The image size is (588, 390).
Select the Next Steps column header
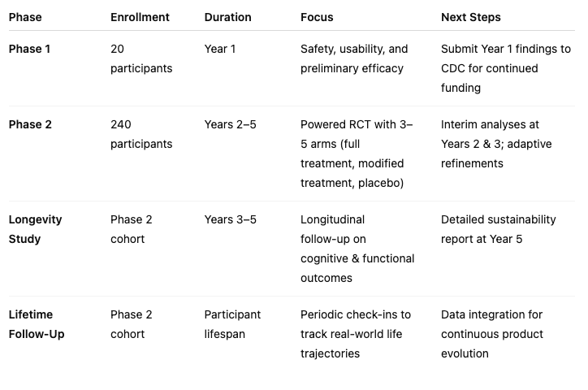470,17
